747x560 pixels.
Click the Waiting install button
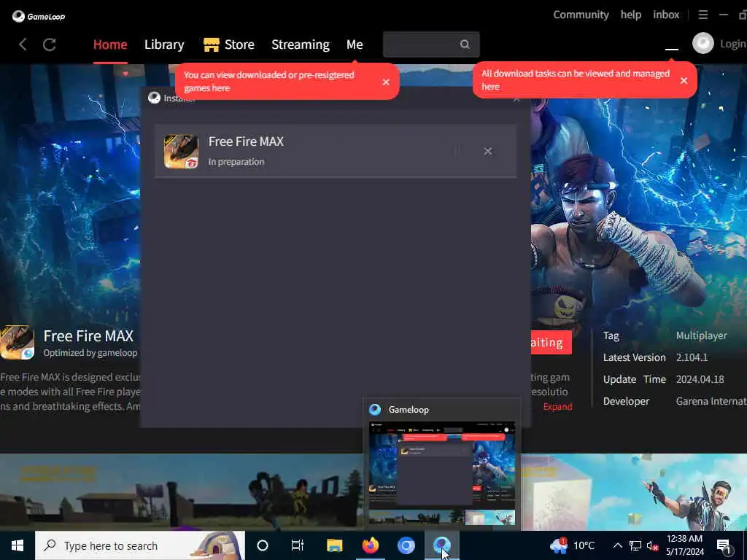coord(551,343)
